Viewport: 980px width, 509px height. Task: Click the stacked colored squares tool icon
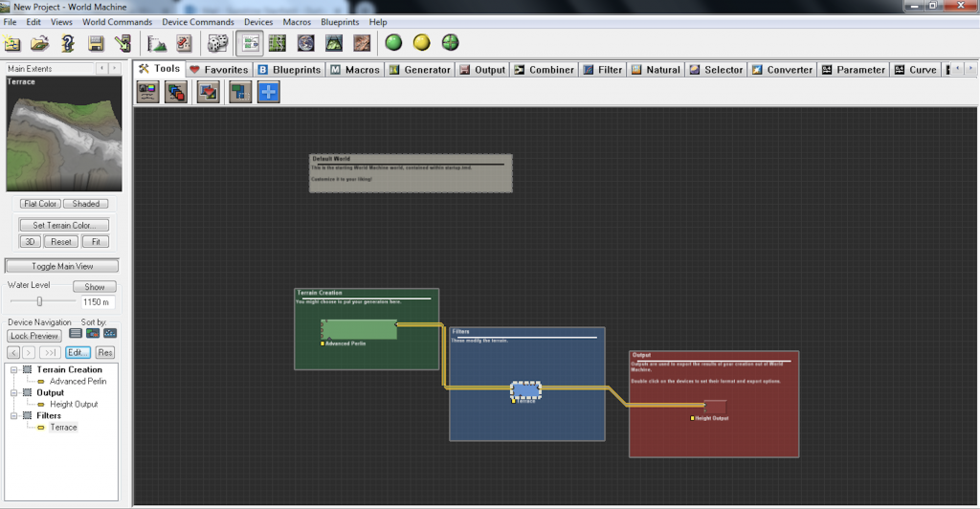tap(176, 92)
